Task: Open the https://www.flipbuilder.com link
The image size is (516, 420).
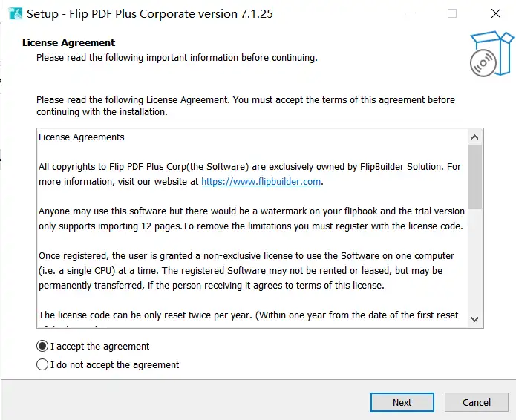Action: pyautogui.click(x=261, y=182)
